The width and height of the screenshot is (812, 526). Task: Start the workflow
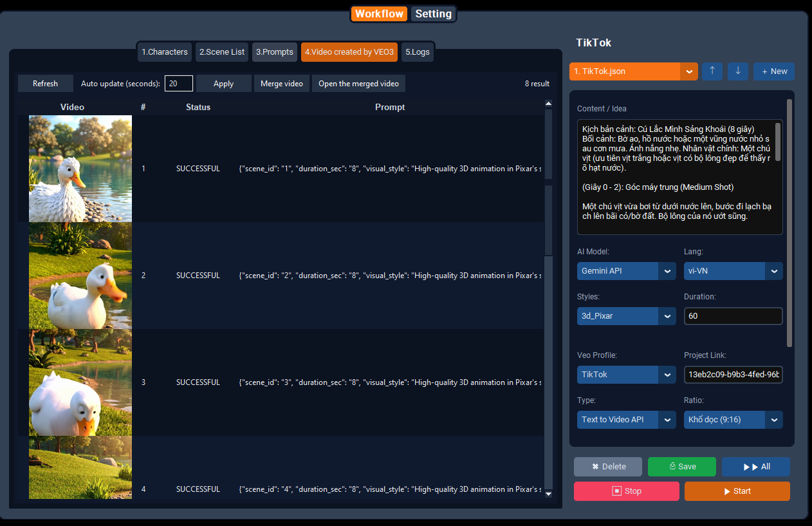[737, 491]
